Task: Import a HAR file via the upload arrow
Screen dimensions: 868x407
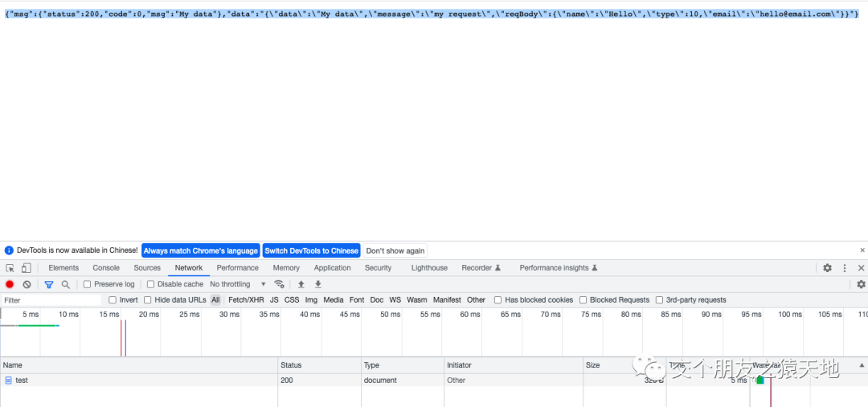Action: (301, 284)
